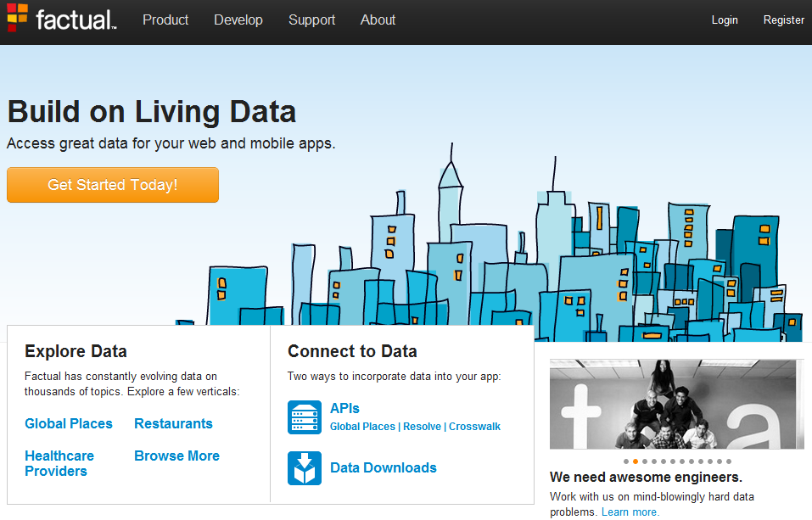The height and width of the screenshot is (520, 812).
Task: Open the APIs heading link
Action: point(344,408)
